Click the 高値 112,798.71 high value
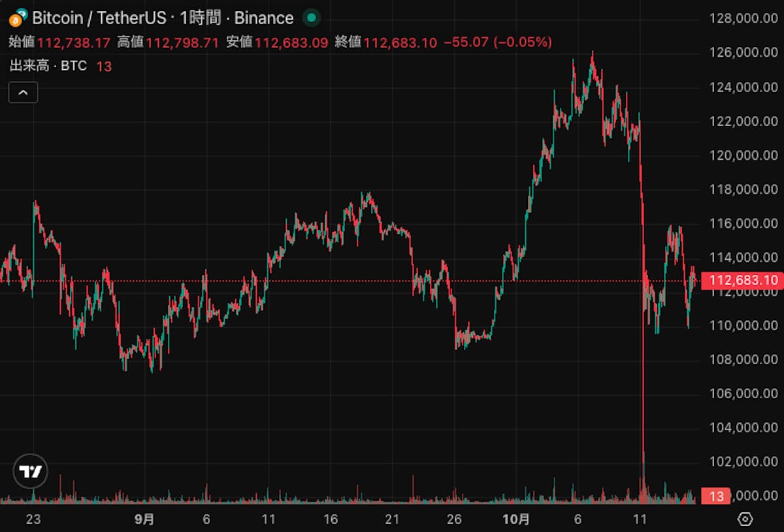784x532 pixels. pos(183,42)
